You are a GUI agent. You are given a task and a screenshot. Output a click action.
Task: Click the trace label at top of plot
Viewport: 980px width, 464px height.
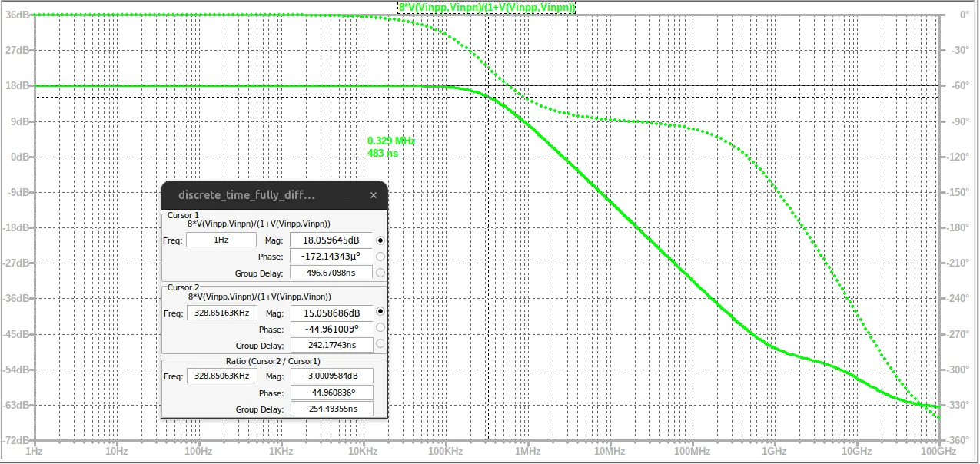487,7
